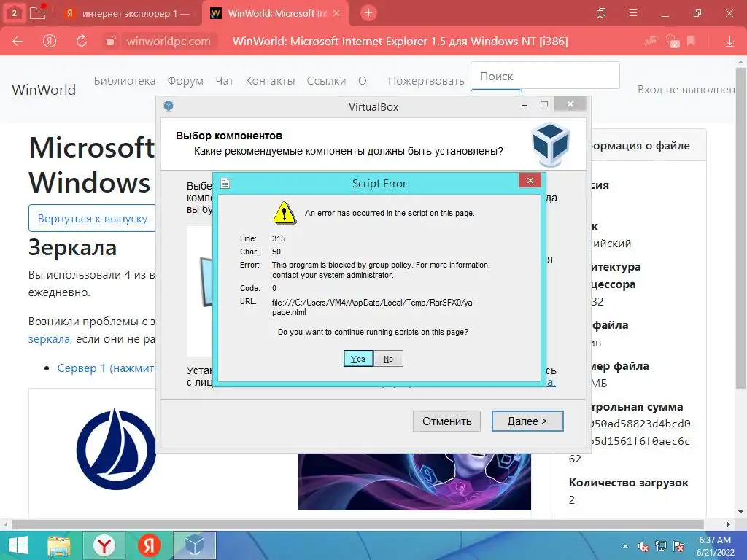Click the WinWorld site logo text
This screenshot has height=560, width=747.
(44, 90)
